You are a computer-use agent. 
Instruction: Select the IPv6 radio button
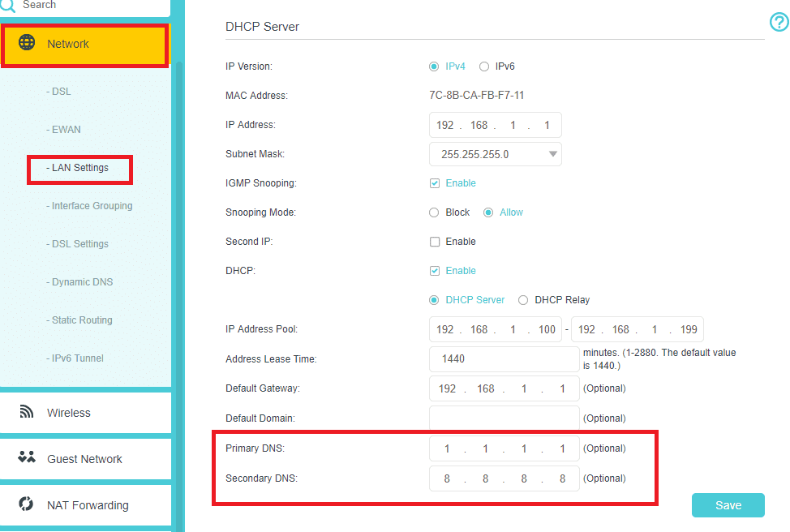tap(483, 66)
